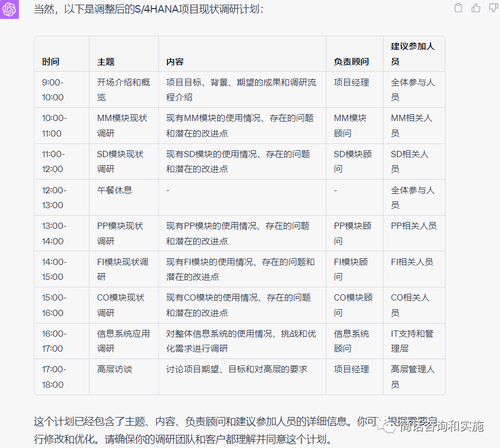Click the 主题 column header
Image resolution: width=500 pixels, height=448 pixels.
(106, 61)
